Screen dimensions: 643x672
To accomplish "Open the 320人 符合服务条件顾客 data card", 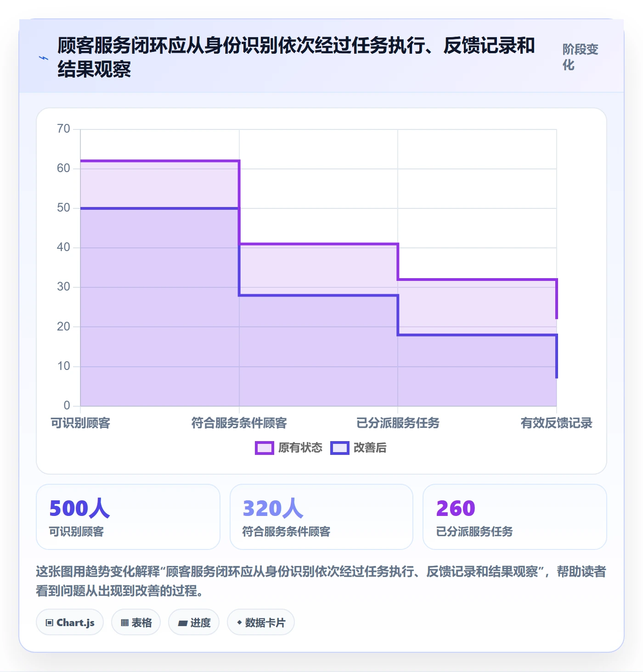I will point(321,517).
